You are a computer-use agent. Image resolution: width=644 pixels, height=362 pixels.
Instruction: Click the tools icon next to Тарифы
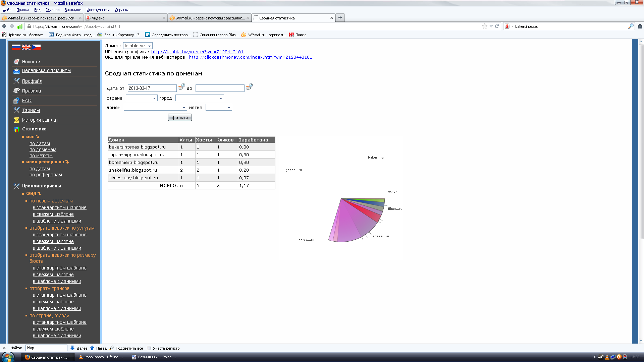[x=16, y=110]
